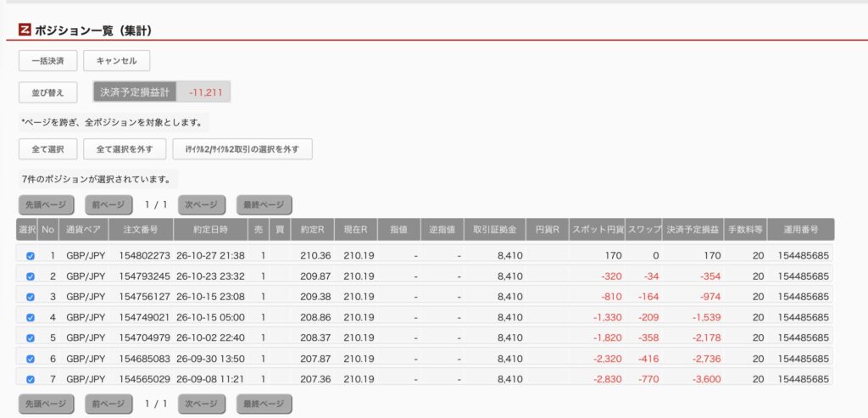Select all positions with 全て選択
868x418 pixels.
pos(47,149)
